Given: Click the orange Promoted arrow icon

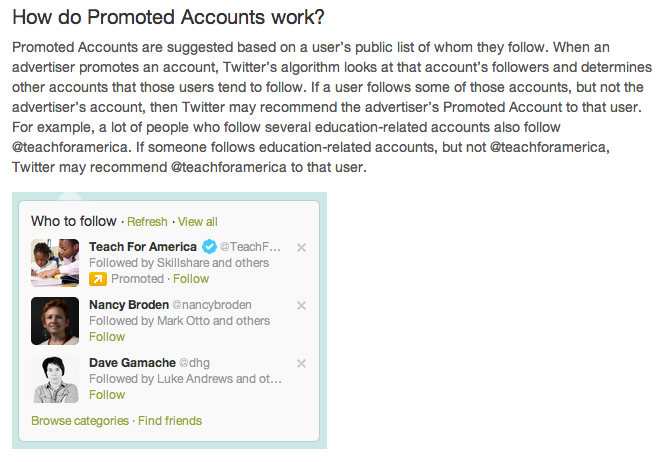Looking at the screenshot, I should [97, 279].
